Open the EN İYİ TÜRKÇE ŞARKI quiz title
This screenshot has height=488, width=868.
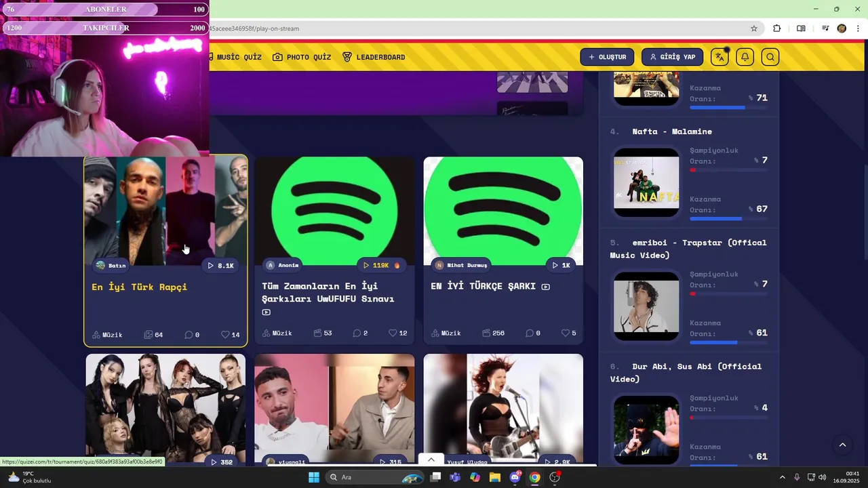coord(484,286)
